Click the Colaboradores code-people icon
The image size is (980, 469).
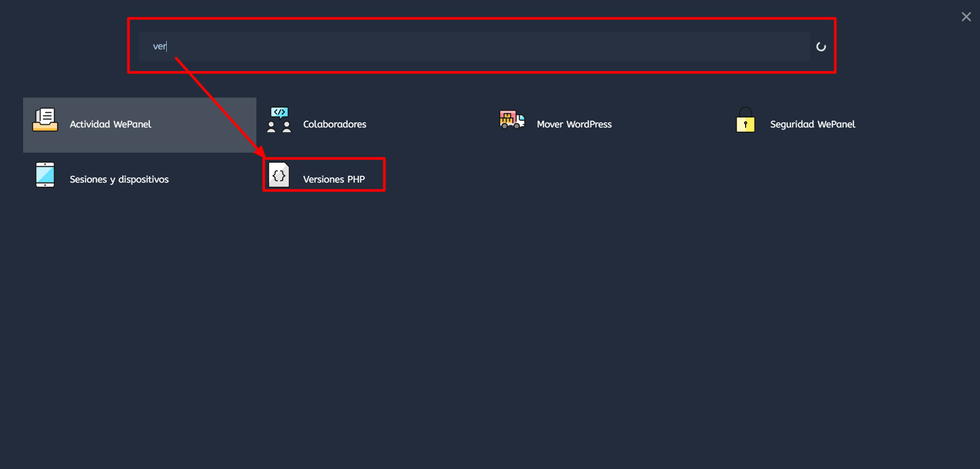(x=279, y=120)
